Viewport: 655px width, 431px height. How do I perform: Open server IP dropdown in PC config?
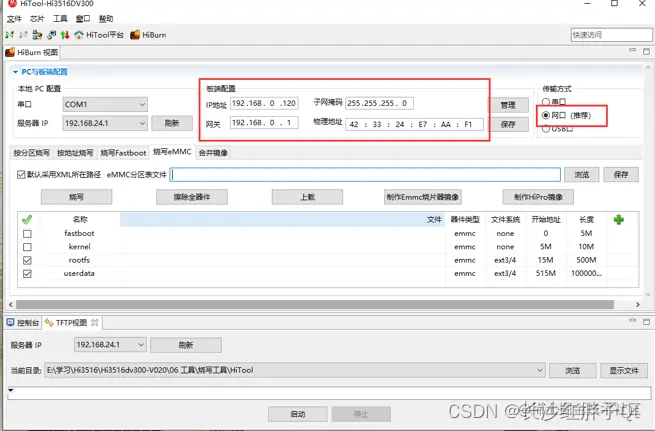[x=105, y=123]
